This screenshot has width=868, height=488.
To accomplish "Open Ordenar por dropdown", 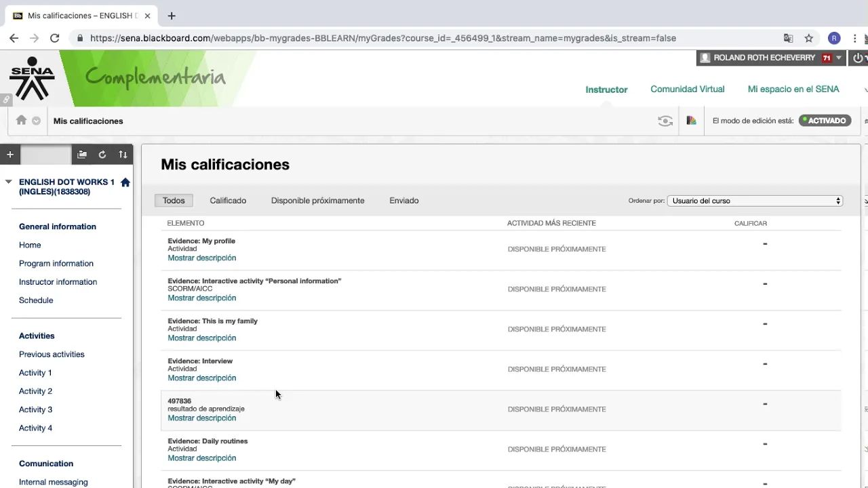I will (x=755, y=201).
